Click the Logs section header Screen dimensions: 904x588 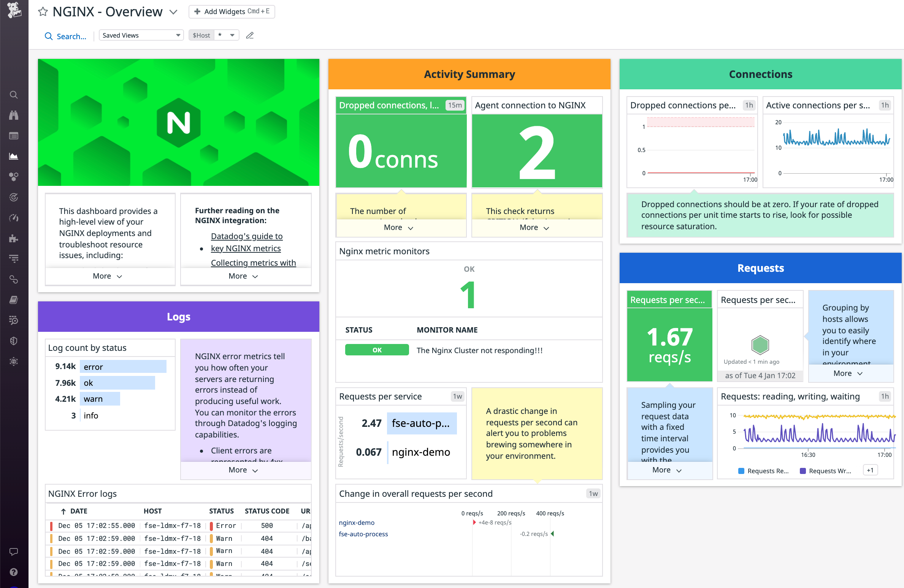pyautogui.click(x=179, y=317)
